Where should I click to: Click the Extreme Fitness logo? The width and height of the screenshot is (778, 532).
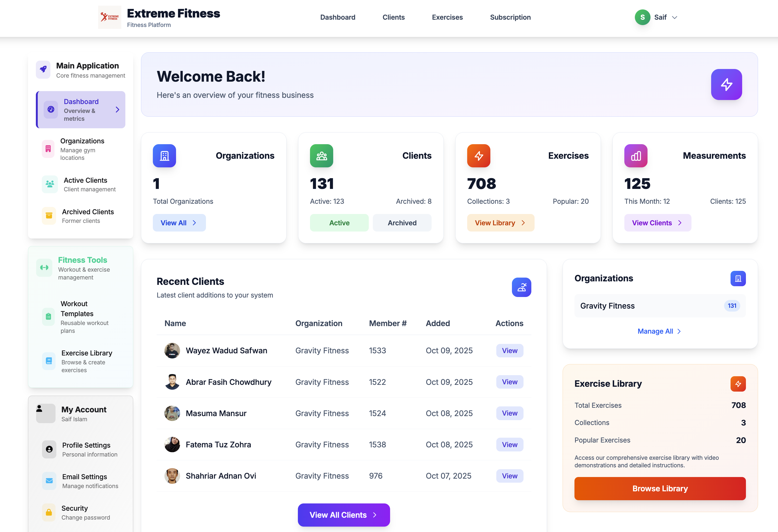[x=110, y=17]
